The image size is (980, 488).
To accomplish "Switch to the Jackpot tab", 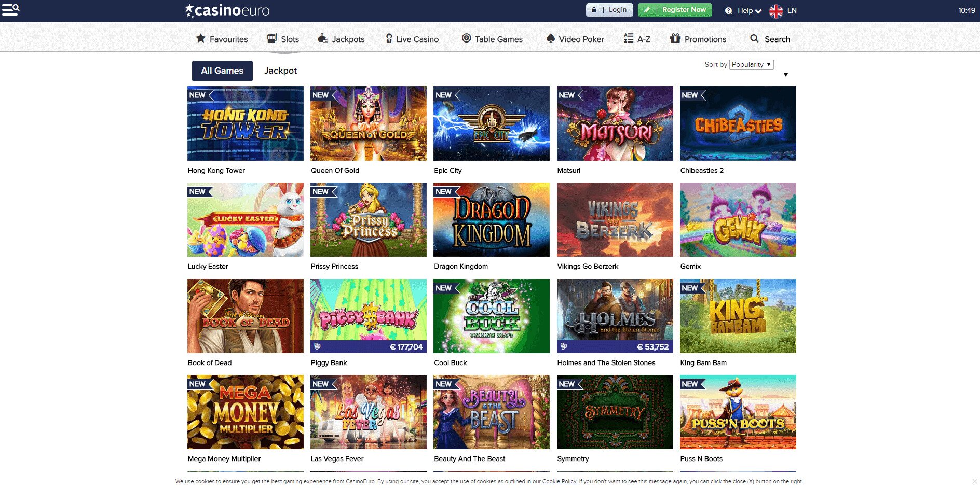I will [280, 71].
